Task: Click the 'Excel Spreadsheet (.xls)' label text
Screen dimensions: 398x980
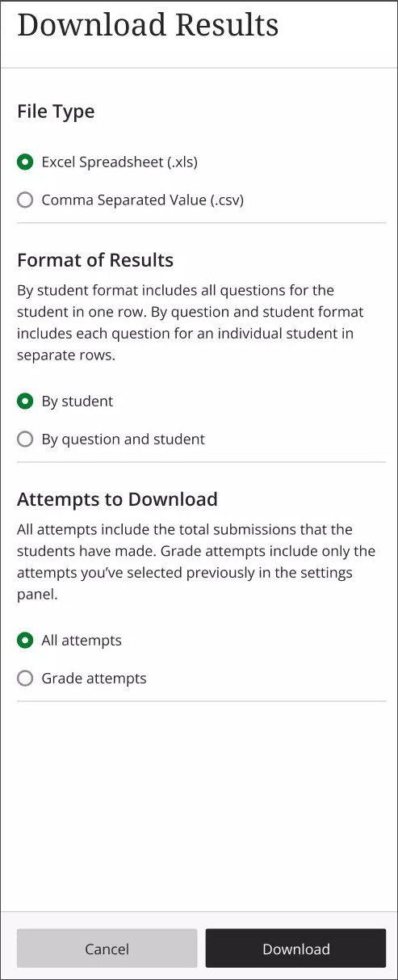Action: 119,162
